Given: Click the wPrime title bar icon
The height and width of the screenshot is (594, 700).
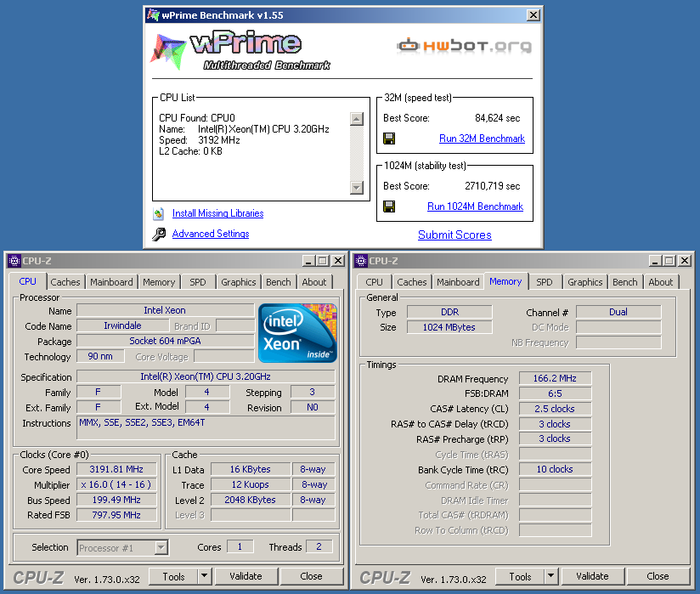Looking at the screenshot, I should point(153,14).
